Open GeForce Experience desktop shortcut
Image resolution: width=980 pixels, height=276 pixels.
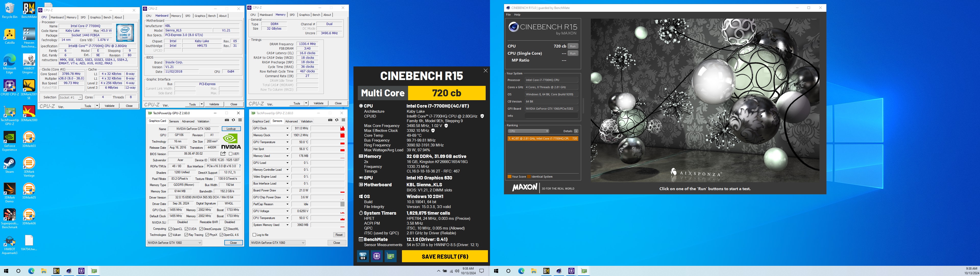pos(9,141)
